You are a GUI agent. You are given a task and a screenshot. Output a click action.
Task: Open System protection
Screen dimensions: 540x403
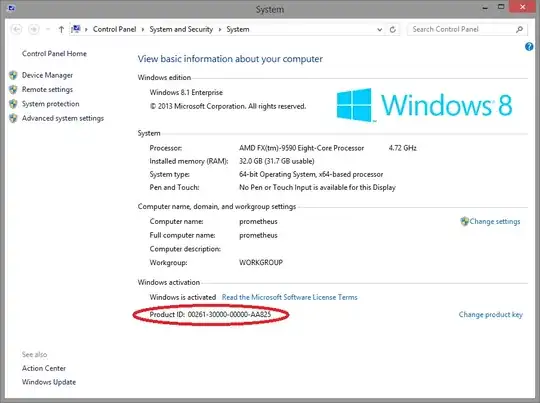(x=50, y=104)
